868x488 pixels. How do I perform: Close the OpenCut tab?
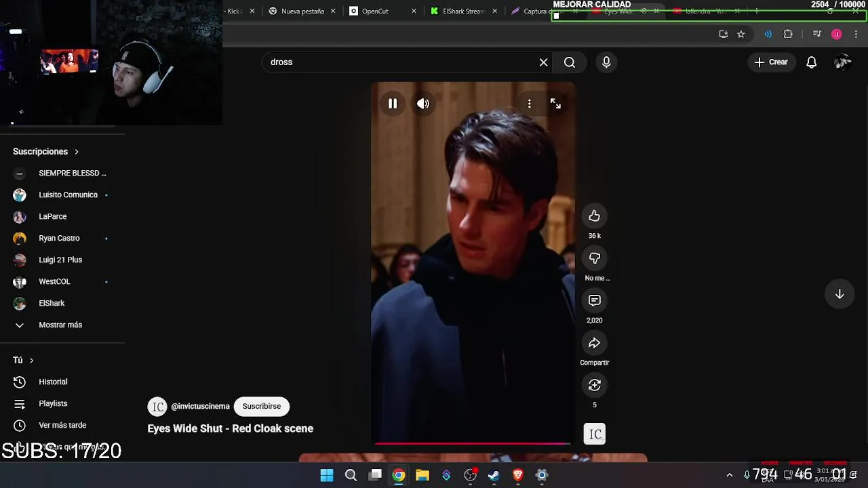pyautogui.click(x=414, y=11)
